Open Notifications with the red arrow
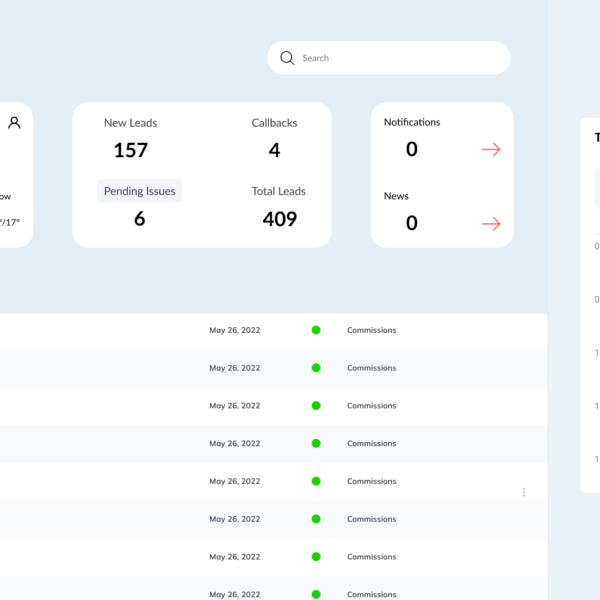The image size is (600, 600). pos(490,150)
